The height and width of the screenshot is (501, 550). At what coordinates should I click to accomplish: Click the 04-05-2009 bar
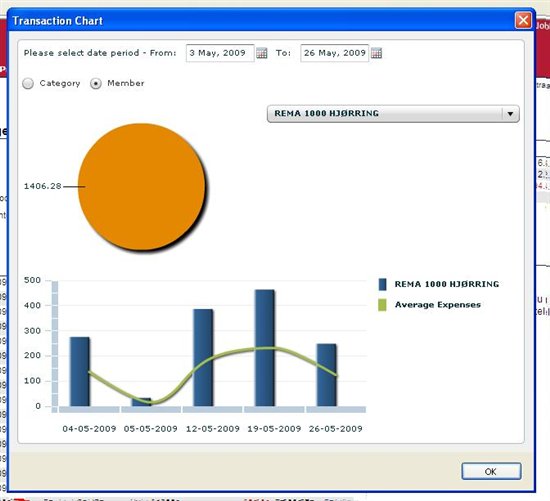[x=80, y=372]
